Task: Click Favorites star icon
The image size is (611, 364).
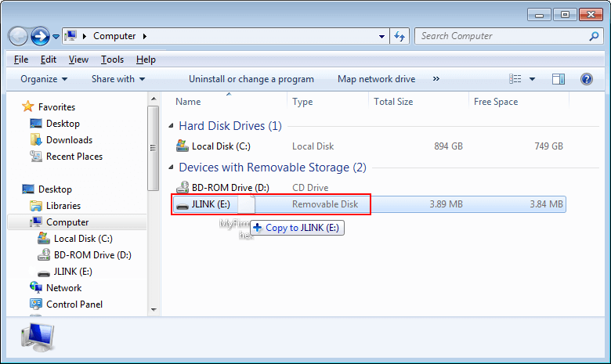Action: pos(27,106)
